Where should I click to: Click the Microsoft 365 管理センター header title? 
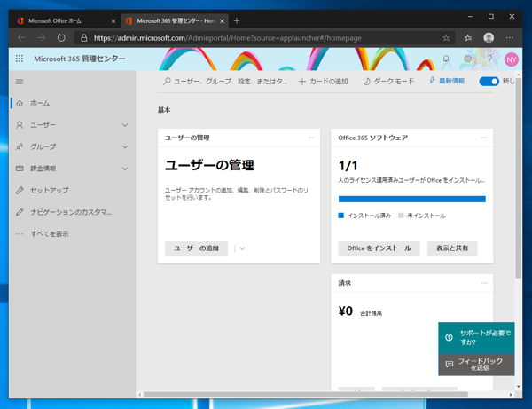click(80, 59)
